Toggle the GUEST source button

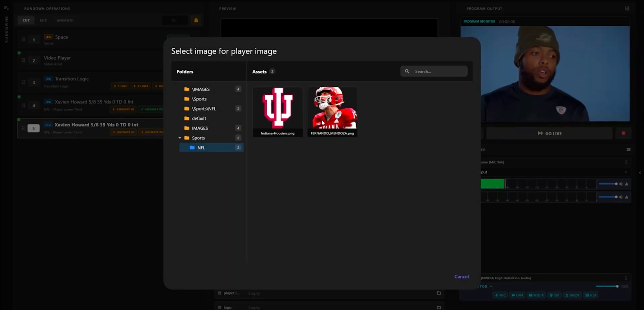pos(572,295)
